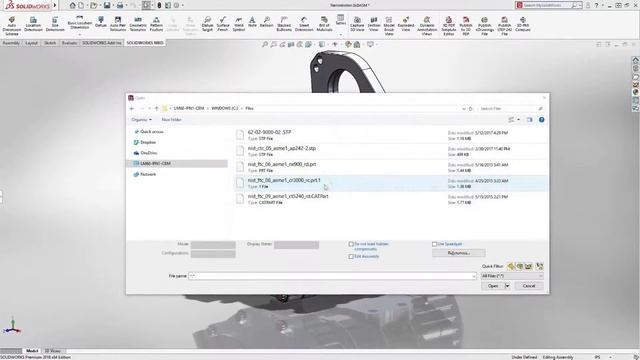Click the Open button in the dialog
This screenshot has width=640, height=360.
493,286
